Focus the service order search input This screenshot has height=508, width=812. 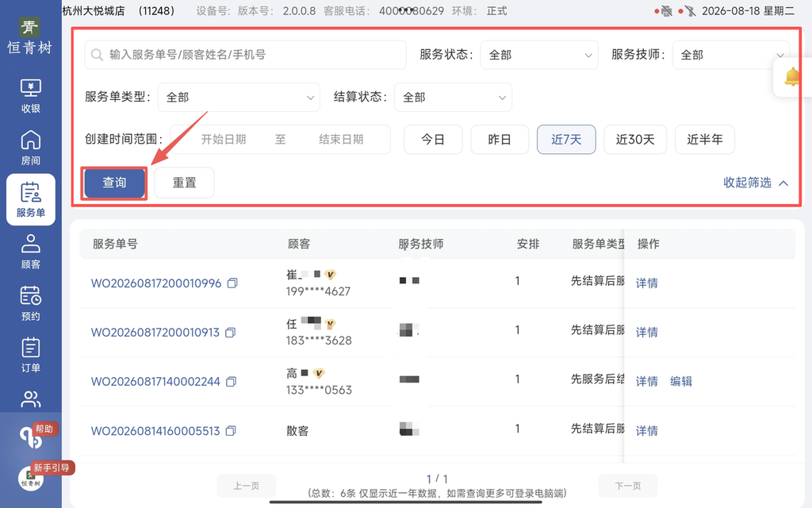pos(246,55)
